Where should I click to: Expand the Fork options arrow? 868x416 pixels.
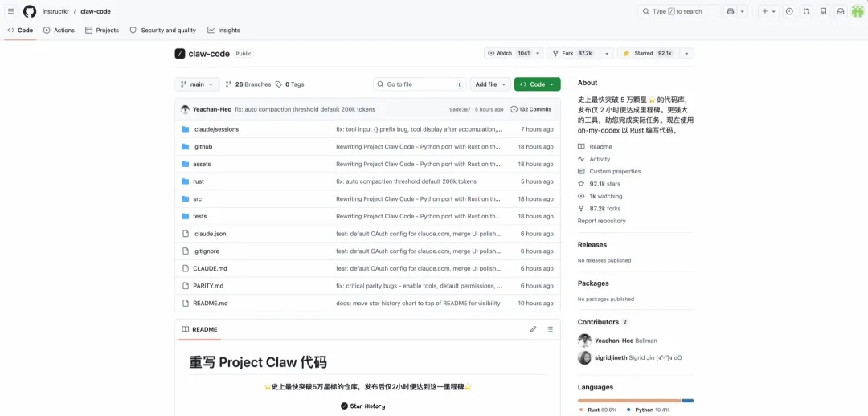pos(607,53)
